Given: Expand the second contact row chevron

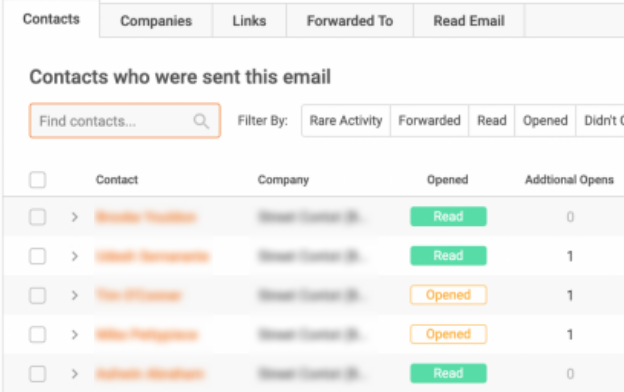Looking at the screenshot, I should click(x=74, y=256).
